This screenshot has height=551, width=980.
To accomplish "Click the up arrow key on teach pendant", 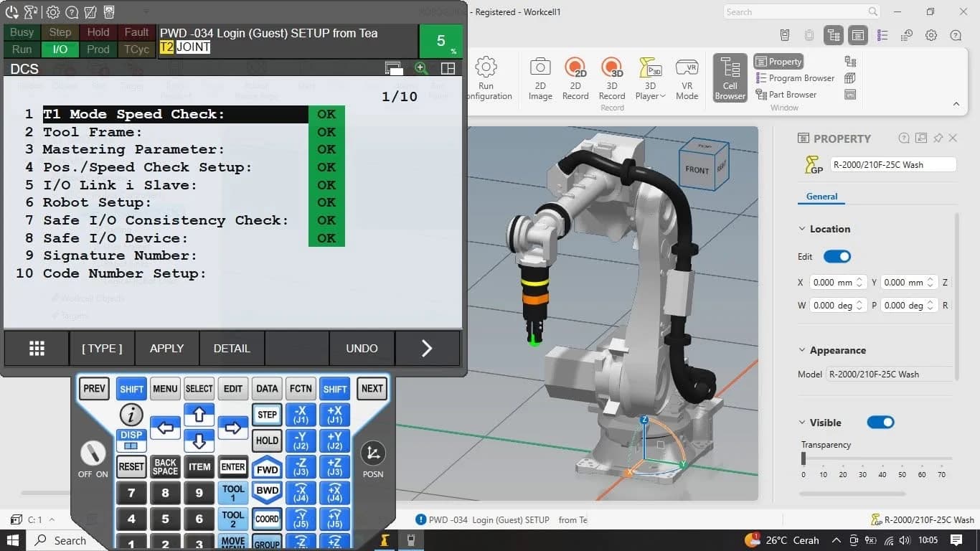I will (x=199, y=414).
